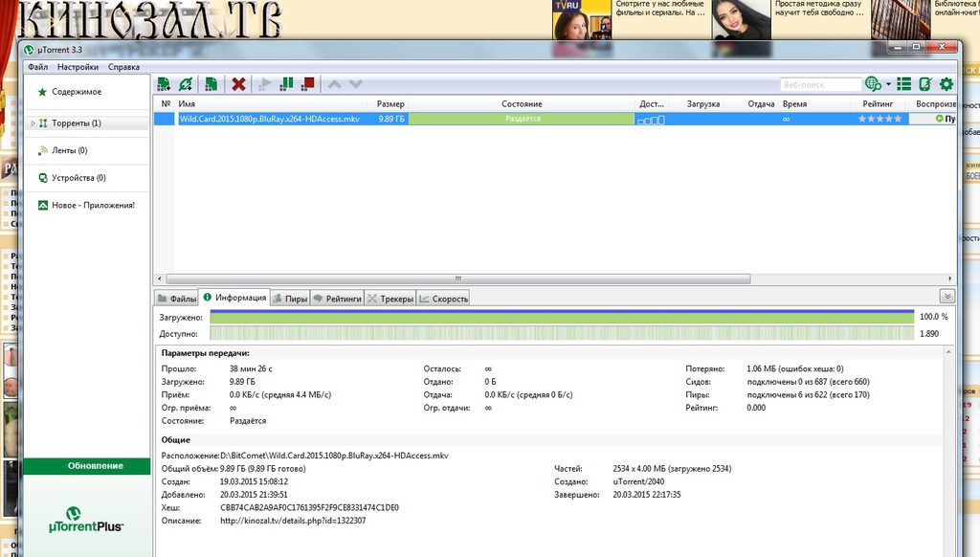980x557 pixels.
Task: Switch to the Рейтинги tab
Action: (338, 299)
